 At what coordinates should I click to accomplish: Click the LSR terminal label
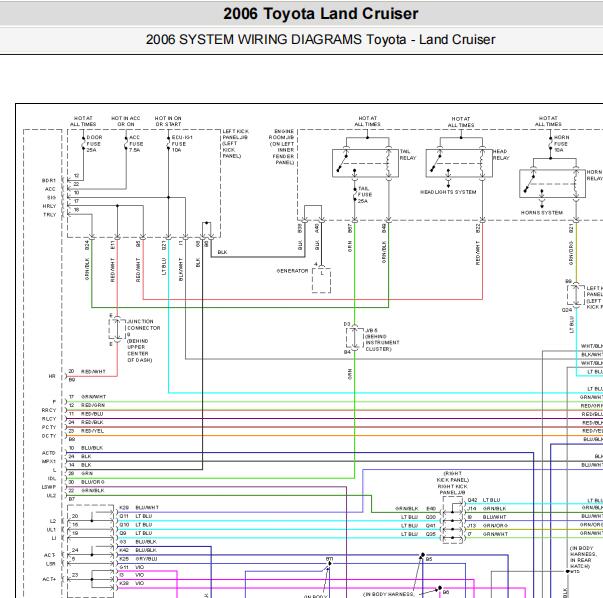pyautogui.click(x=51, y=563)
